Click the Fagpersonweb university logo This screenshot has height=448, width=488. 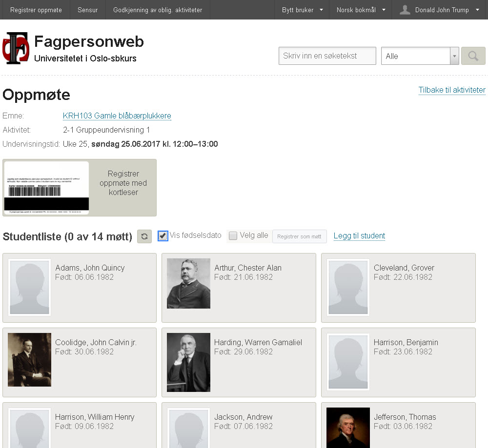click(x=16, y=48)
